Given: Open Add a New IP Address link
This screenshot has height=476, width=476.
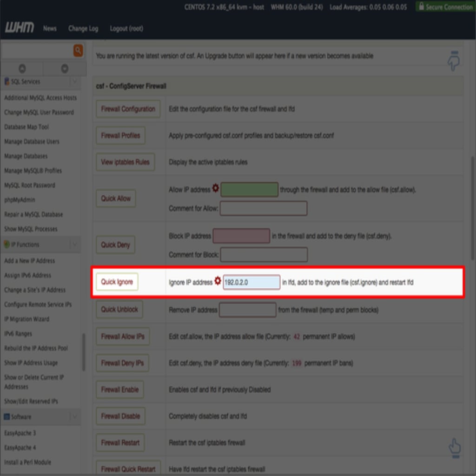Looking at the screenshot, I should (29, 261).
